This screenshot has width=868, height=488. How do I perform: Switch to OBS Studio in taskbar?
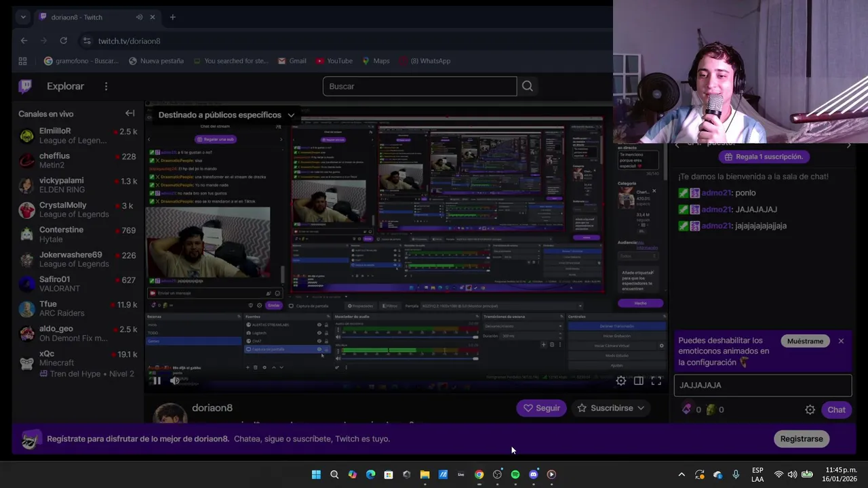click(x=497, y=474)
